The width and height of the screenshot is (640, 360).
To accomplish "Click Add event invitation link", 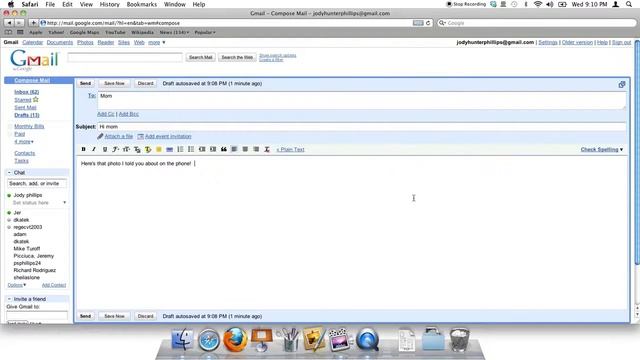I will pyautogui.click(x=168, y=136).
